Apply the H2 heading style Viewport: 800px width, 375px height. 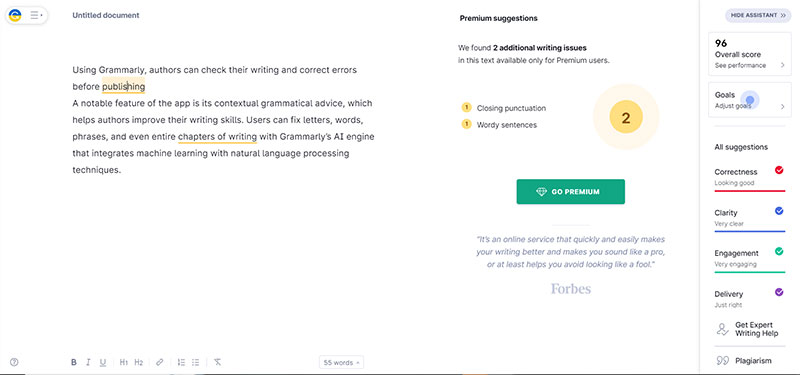point(139,362)
